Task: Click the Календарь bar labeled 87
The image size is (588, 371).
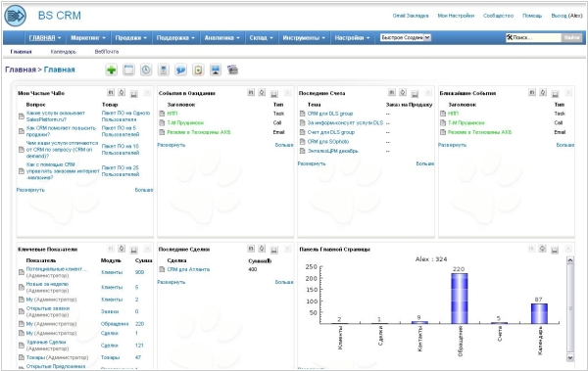Action: tap(539, 313)
